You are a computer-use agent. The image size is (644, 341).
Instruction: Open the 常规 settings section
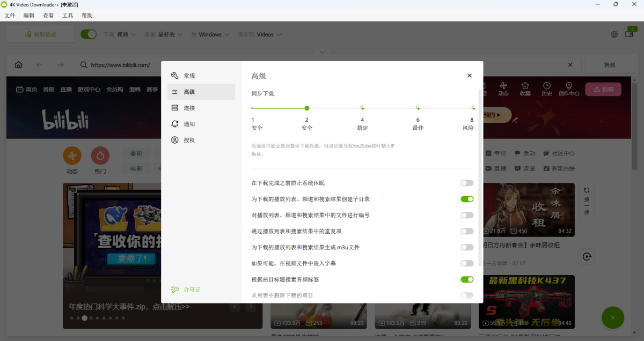[x=189, y=75]
